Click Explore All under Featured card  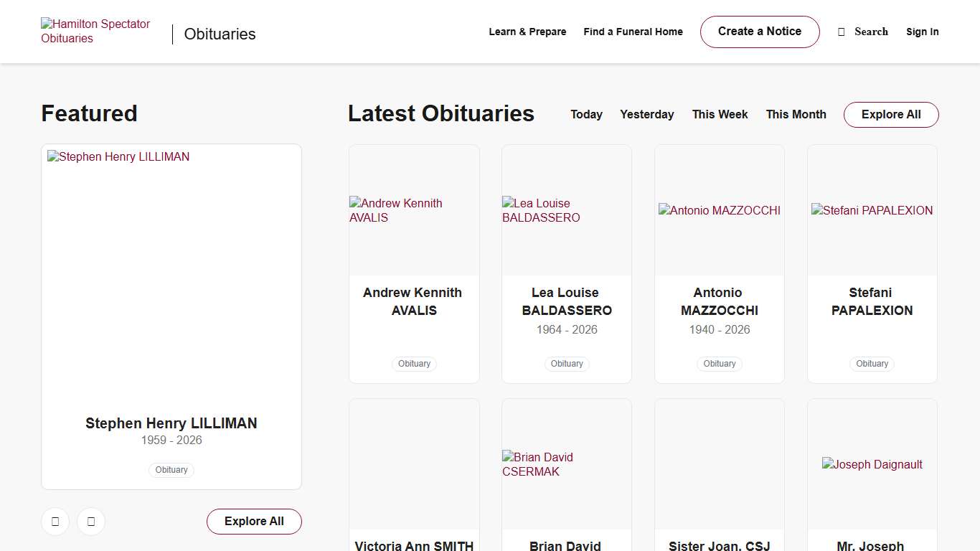point(254,522)
